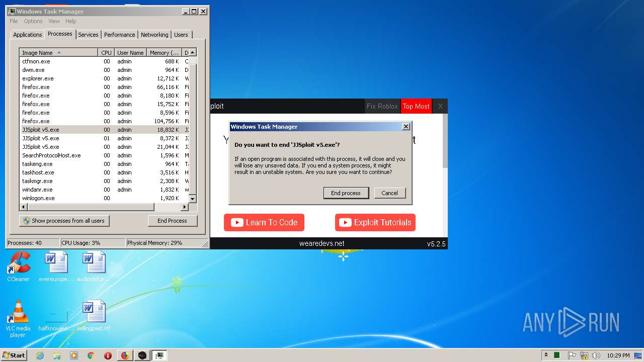Open the Help menu in Task Manager
Viewport: 644px width, 362px height.
71,21
